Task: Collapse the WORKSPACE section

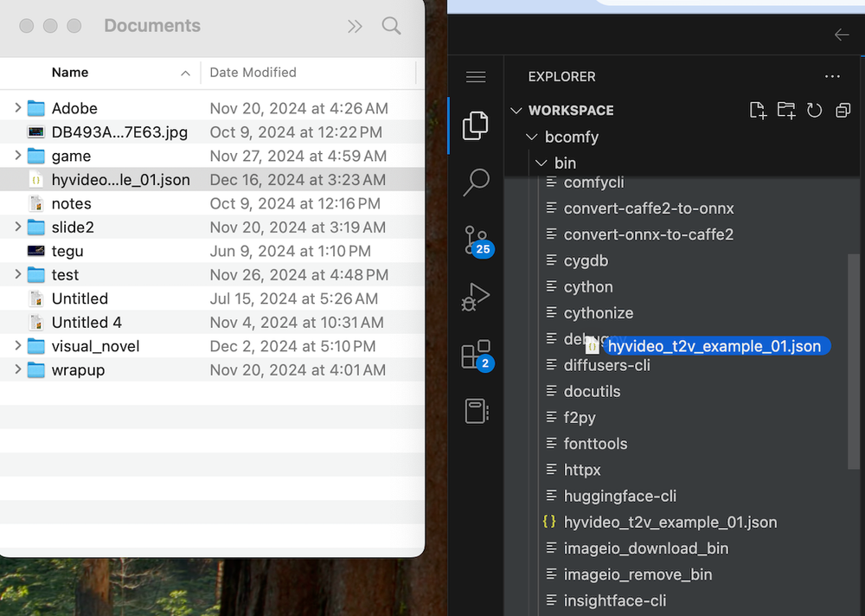Action: 516,111
